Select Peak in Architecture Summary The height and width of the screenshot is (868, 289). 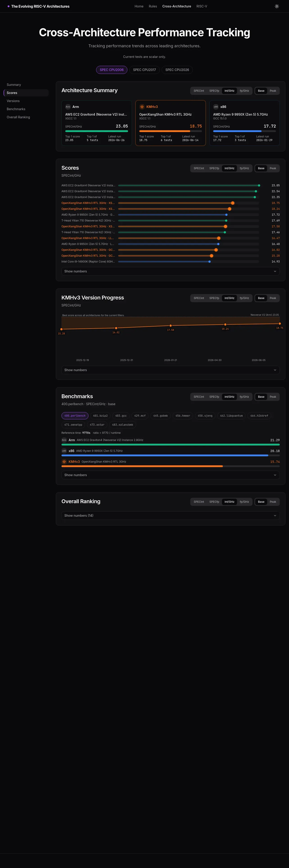tap(273, 91)
